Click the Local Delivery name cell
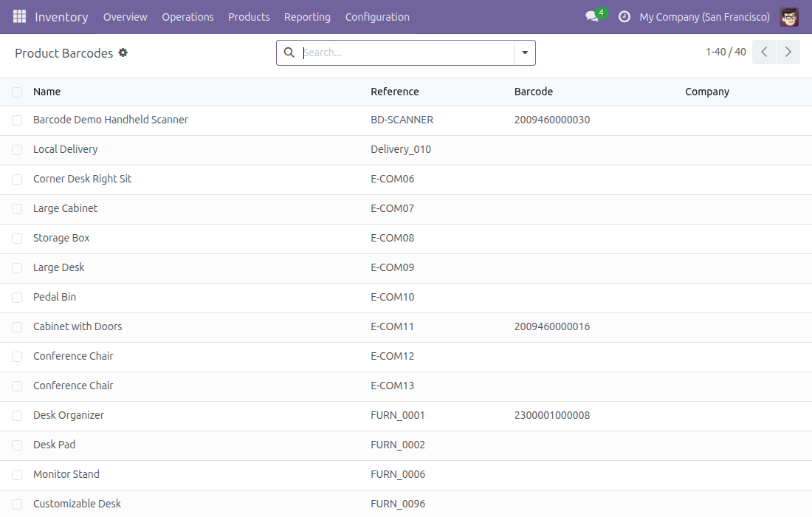Screen dimensions: 812x517 (65, 149)
